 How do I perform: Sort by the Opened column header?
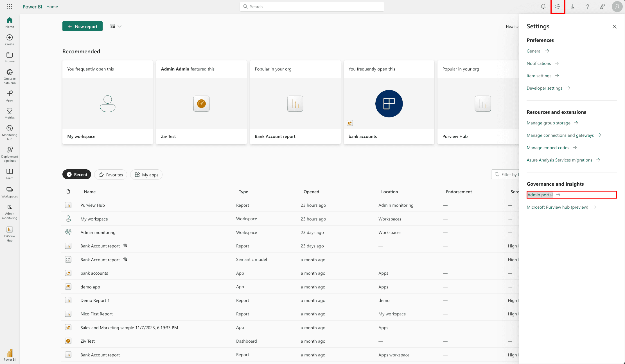311,192
